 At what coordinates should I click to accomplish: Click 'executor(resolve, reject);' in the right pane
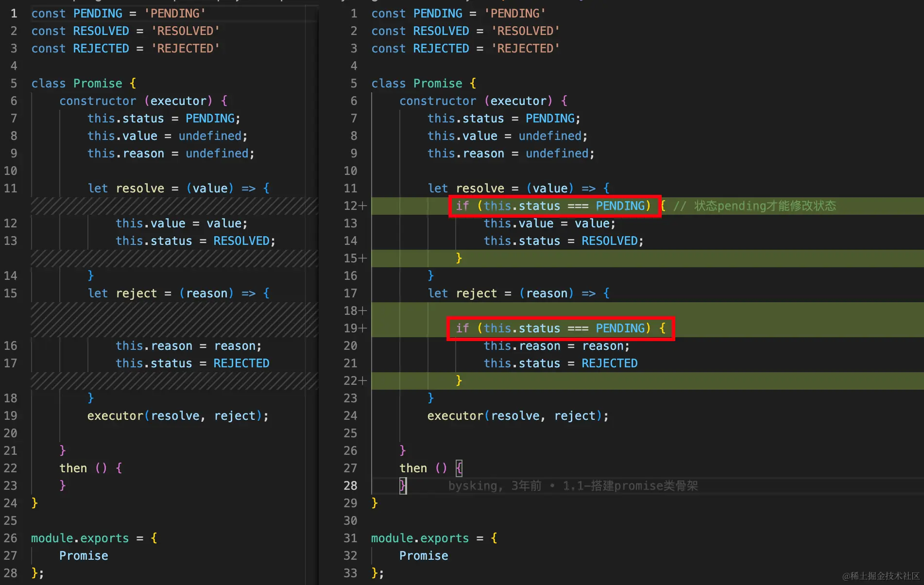tap(518, 416)
